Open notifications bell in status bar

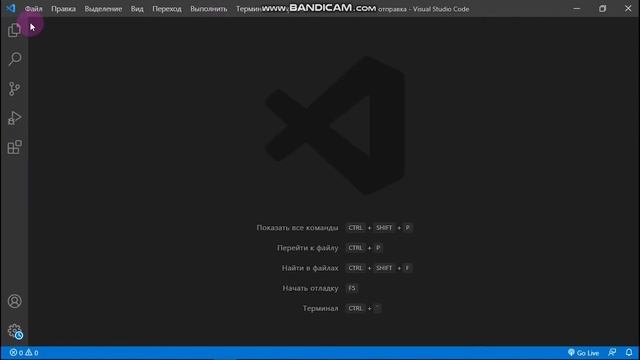point(629,353)
